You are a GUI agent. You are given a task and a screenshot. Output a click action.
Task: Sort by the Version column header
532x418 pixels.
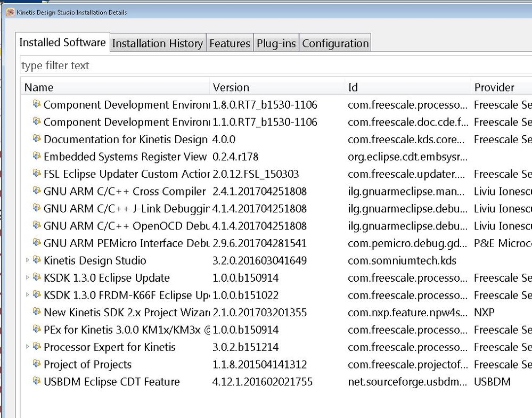[x=277, y=87]
